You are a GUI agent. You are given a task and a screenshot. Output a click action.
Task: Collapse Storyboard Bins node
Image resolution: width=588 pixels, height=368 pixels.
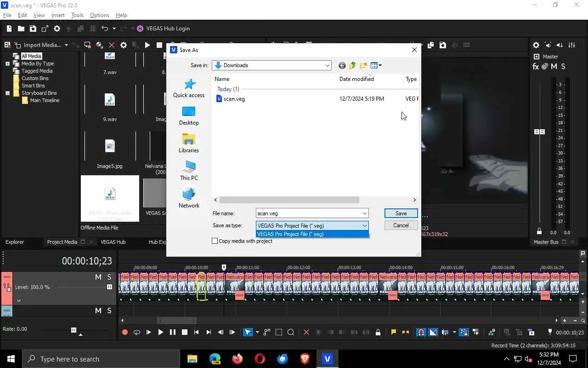(7, 93)
